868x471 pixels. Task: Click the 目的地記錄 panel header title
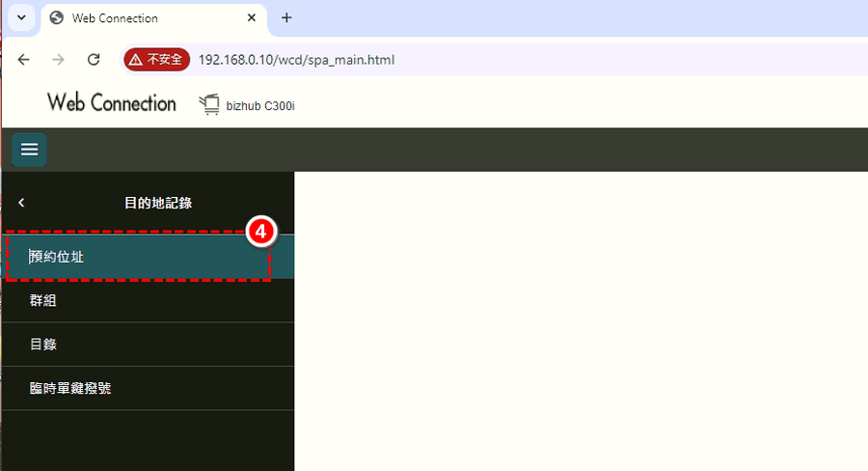158,203
